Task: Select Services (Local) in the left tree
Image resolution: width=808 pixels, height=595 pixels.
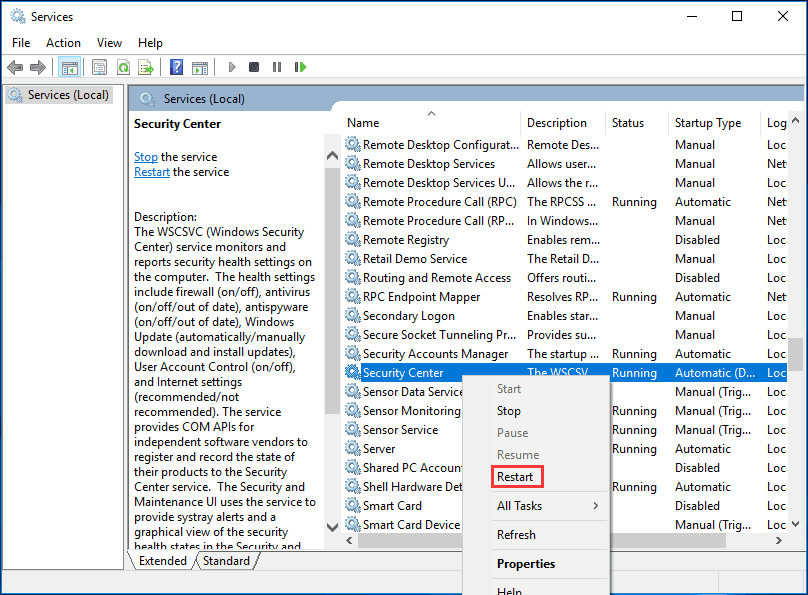Action: 62,95
